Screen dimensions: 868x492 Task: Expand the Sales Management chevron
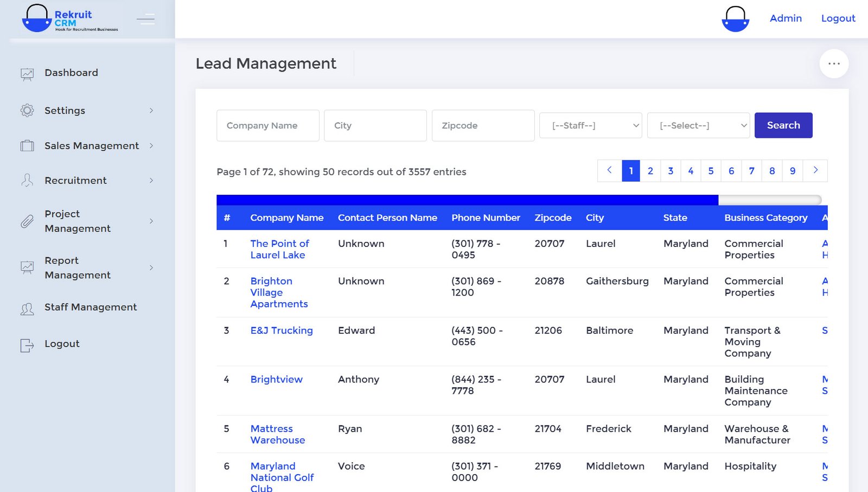[151, 145]
